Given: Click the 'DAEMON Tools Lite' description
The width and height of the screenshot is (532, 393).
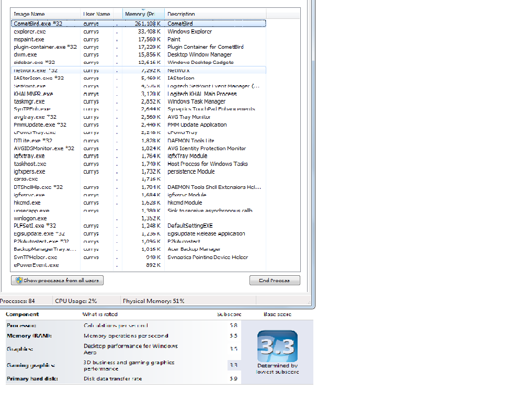Looking at the screenshot, I should tap(191, 140).
